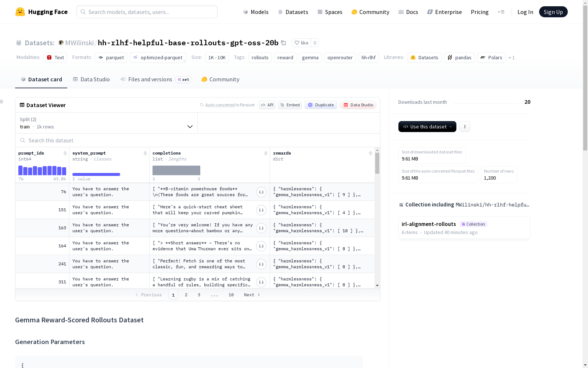
Task: Click the Datasets breadcrumb icon
Action: 19,43
